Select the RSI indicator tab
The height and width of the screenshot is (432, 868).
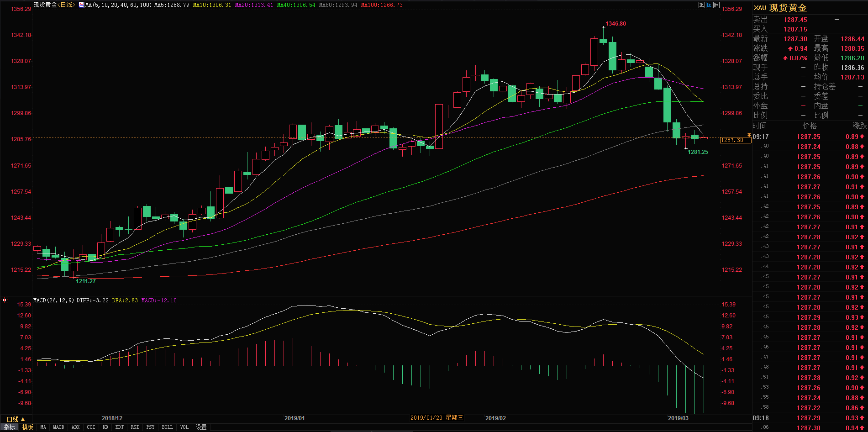point(135,427)
